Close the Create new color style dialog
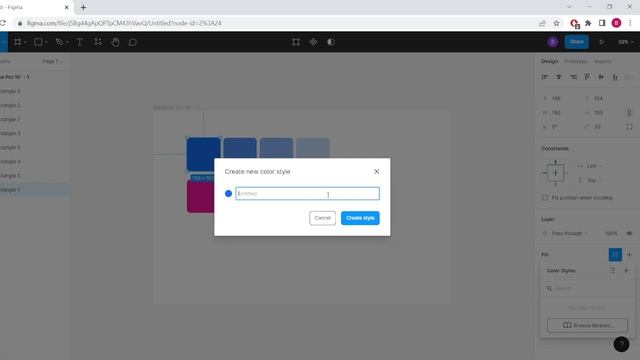The image size is (640, 360). 376,171
